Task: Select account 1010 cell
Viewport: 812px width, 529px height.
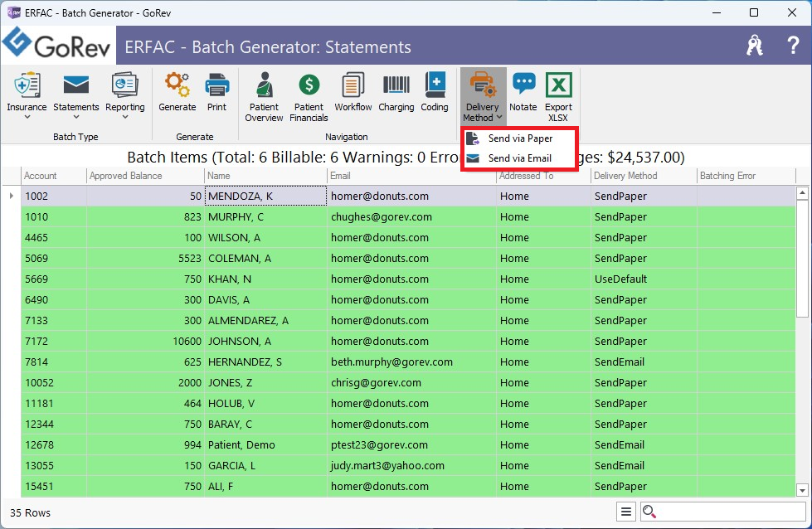Action: click(x=53, y=217)
